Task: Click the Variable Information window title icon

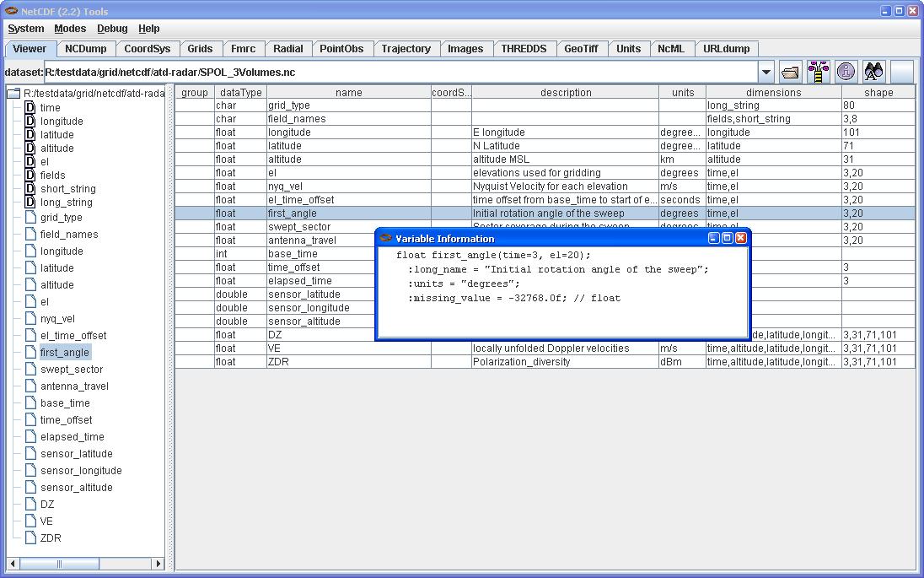Action: point(386,238)
